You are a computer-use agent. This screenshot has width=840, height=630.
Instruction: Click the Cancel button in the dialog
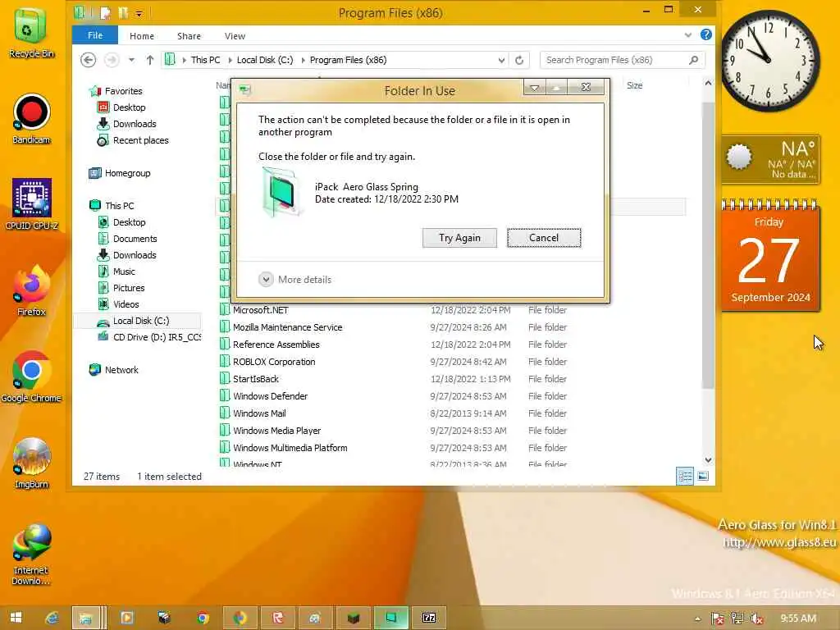coord(544,238)
